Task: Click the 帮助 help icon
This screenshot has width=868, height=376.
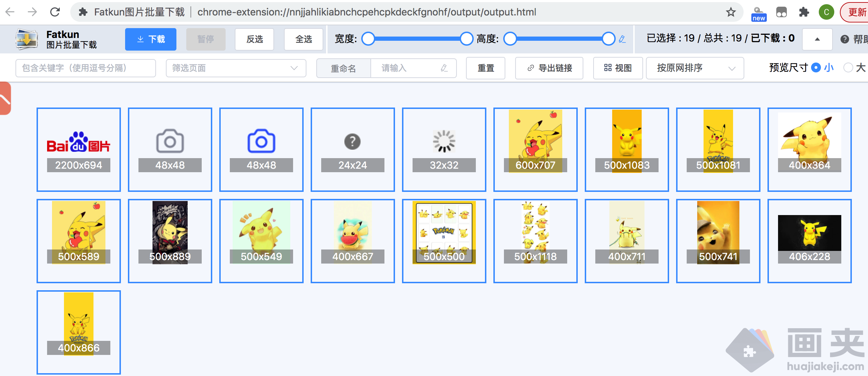Action: point(844,39)
